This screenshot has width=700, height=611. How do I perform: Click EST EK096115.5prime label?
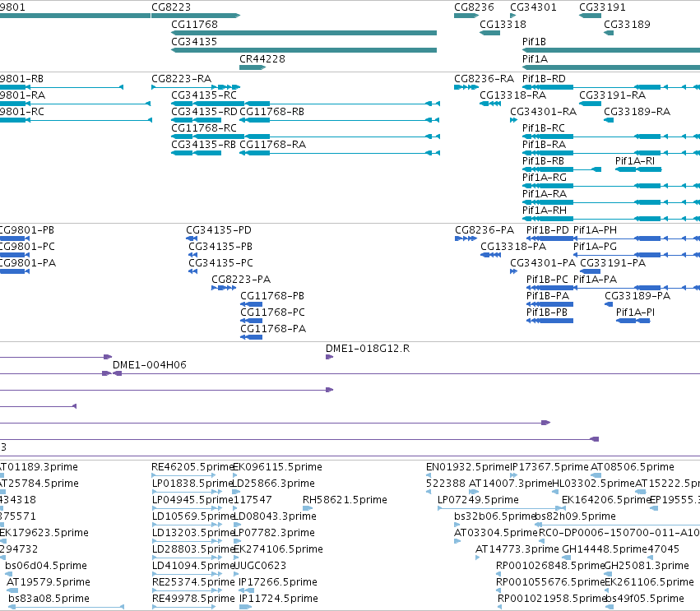[x=278, y=467]
